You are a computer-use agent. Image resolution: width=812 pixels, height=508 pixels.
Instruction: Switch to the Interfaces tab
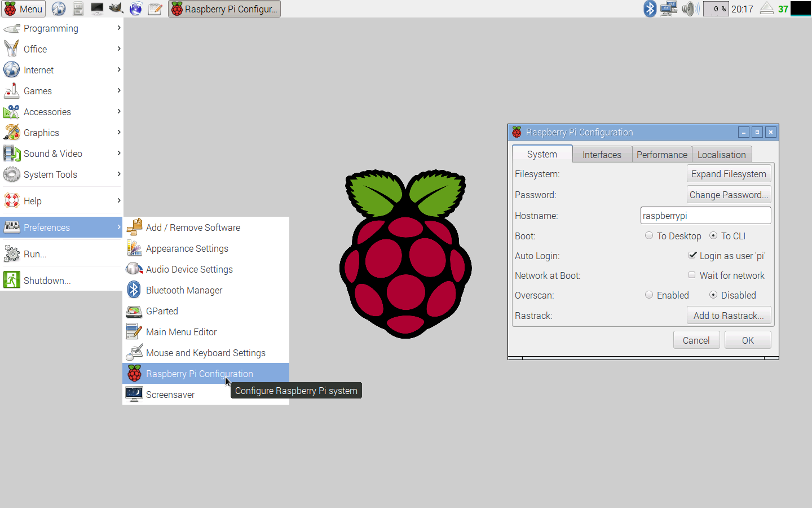tap(602, 154)
